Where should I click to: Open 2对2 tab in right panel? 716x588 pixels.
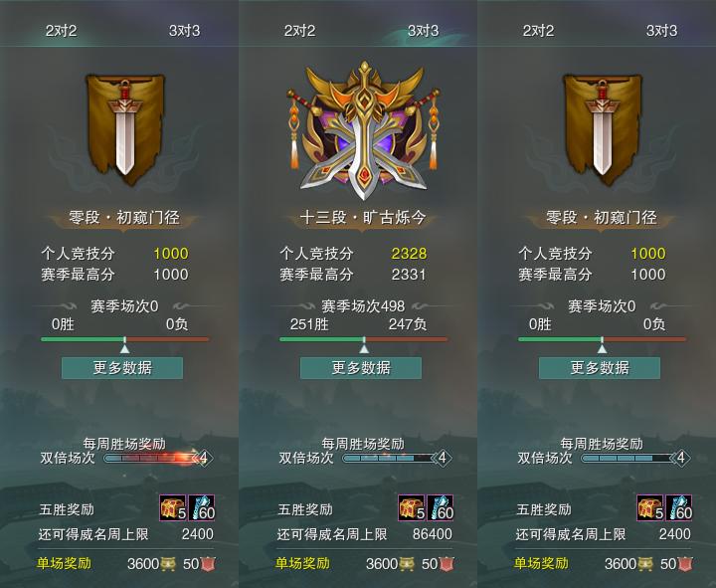pyautogui.click(x=538, y=31)
